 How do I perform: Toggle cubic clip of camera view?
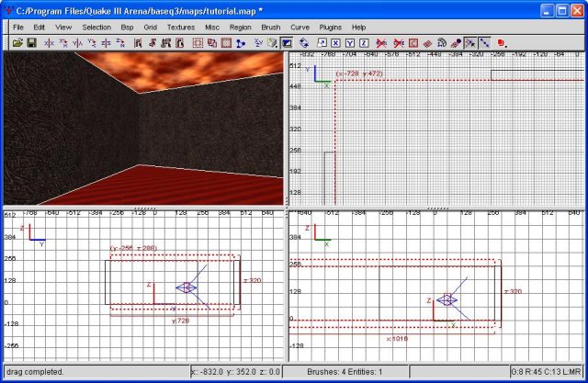[287, 43]
